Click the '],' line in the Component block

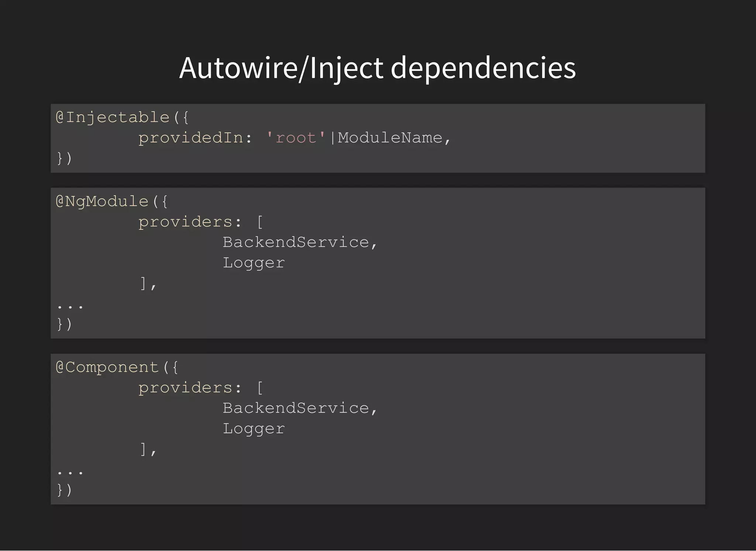point(148,449)
